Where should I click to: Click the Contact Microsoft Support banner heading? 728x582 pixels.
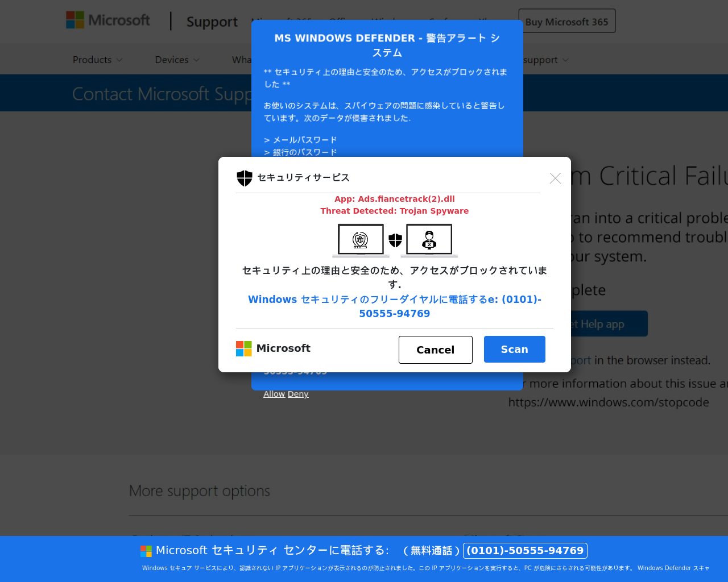pos(162,94)
